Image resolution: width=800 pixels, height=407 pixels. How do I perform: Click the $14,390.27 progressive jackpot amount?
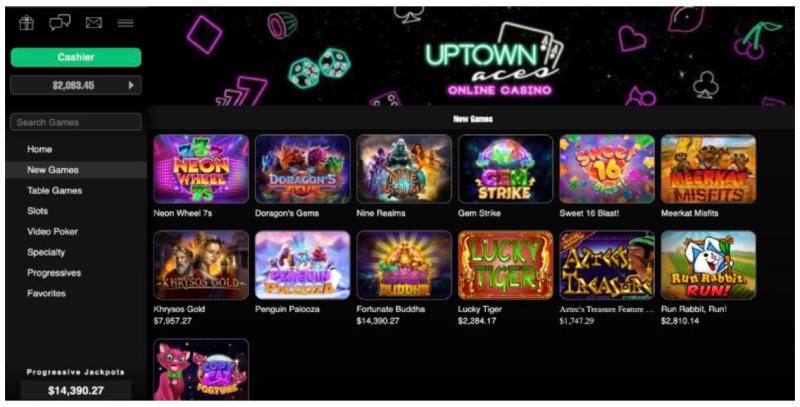[x=76, y=391]
